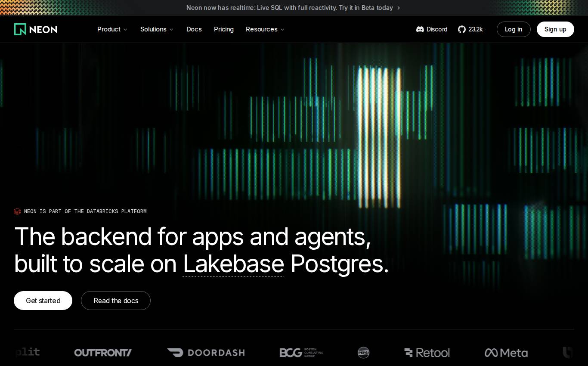
Task: Open the Docs navigation item
Action: 194,29
